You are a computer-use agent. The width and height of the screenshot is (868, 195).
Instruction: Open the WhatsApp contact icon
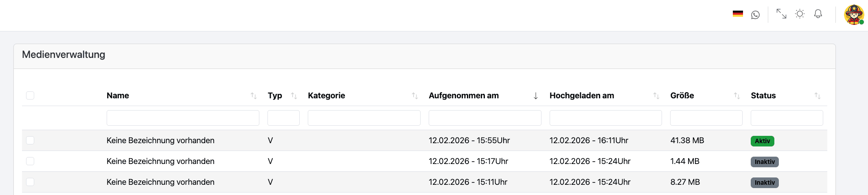(755, 15)
